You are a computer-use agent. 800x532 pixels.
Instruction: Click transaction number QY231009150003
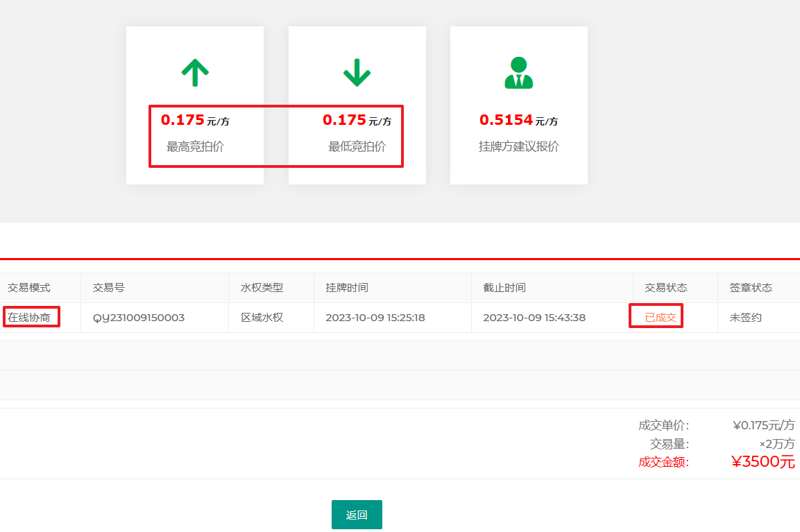pyautogui.click(x=139, y=318)
